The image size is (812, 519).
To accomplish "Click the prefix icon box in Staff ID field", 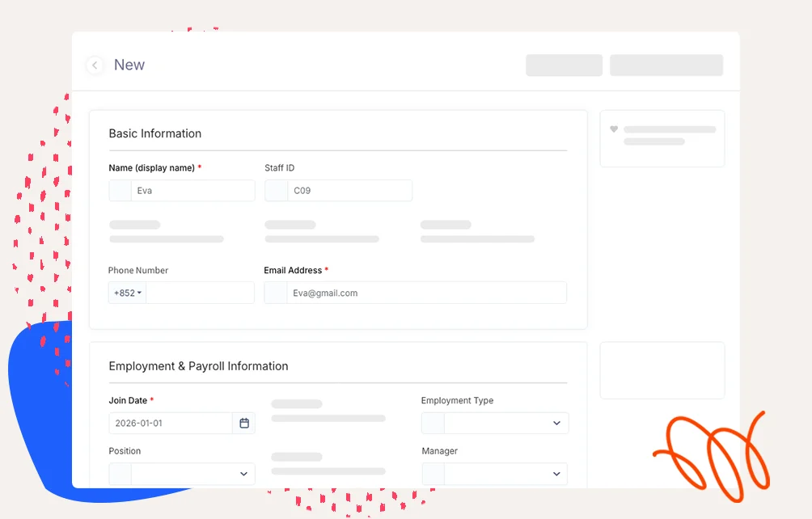I will 276,191.
